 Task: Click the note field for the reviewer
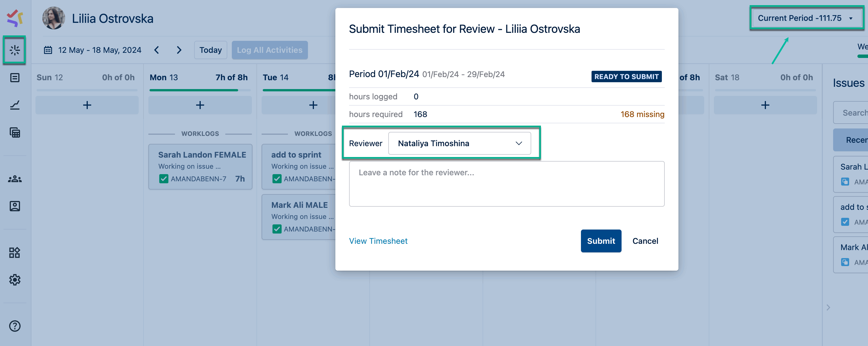(506, 184)
